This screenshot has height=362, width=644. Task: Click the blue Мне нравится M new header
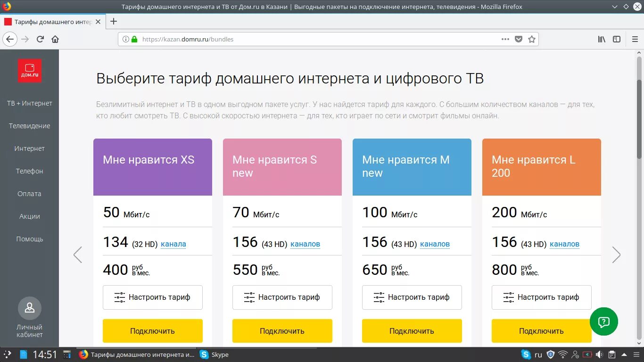pyautogui.click(x=412, y=167)
